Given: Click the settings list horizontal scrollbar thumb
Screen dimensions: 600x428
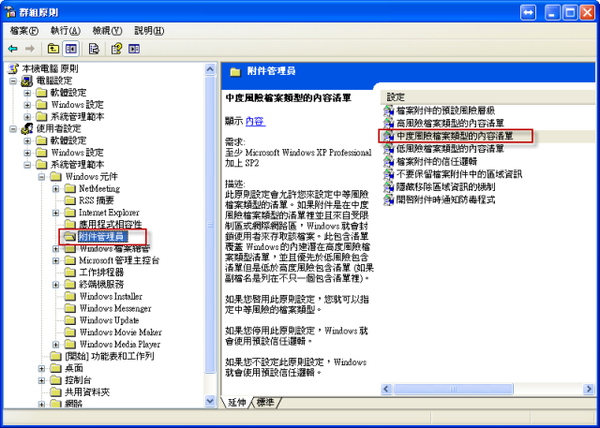Looking at the screenshot, I should pos(453,389).
